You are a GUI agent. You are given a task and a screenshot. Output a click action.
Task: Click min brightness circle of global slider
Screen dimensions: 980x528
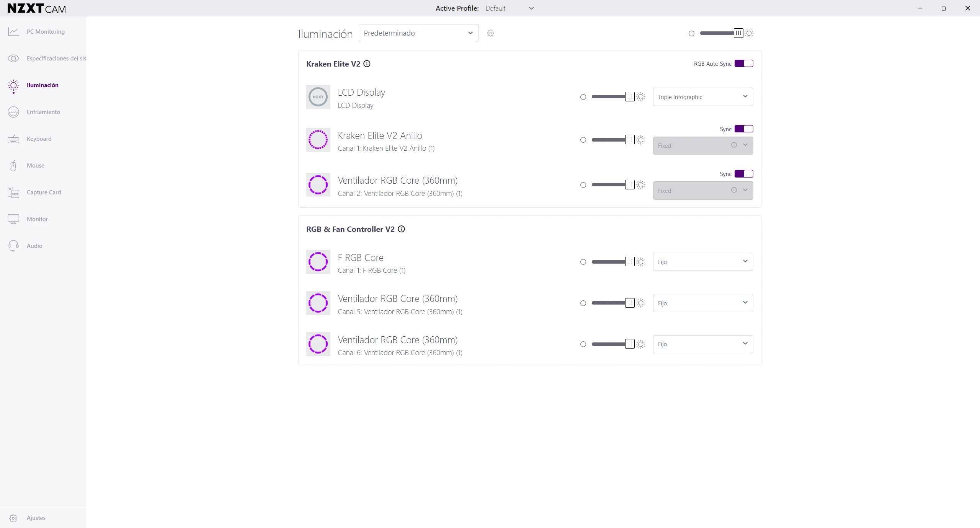[x=691, y=34]
